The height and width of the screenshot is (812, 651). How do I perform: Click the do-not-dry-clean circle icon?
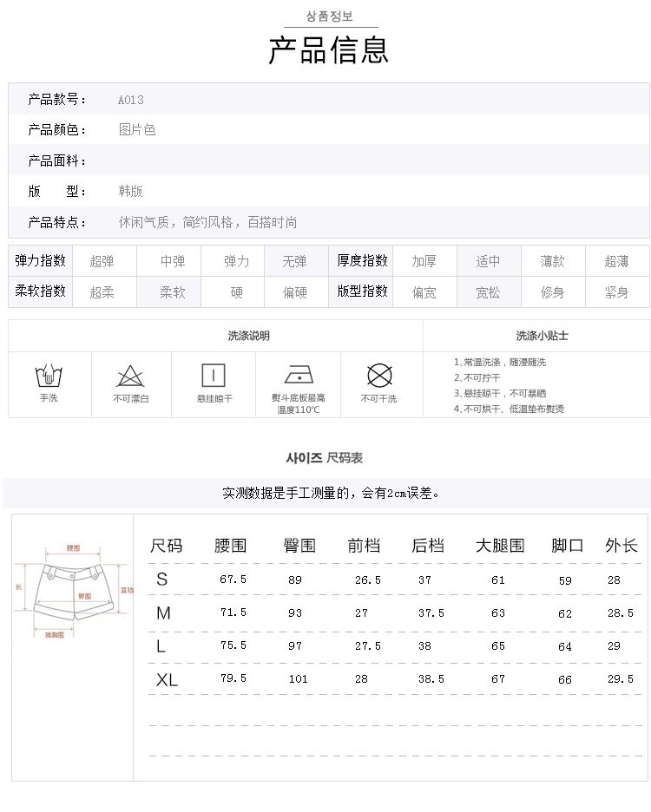379,376
